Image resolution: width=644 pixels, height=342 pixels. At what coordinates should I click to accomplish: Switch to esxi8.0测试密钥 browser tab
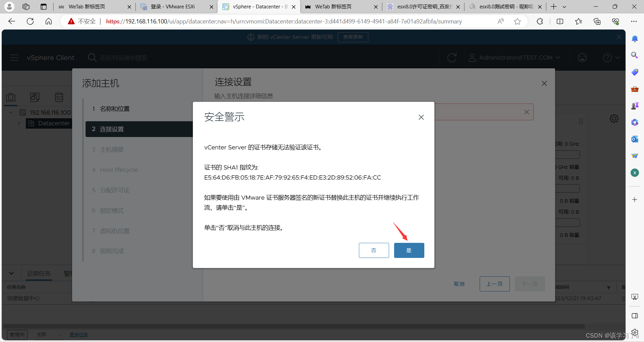(x=505, y=7)
